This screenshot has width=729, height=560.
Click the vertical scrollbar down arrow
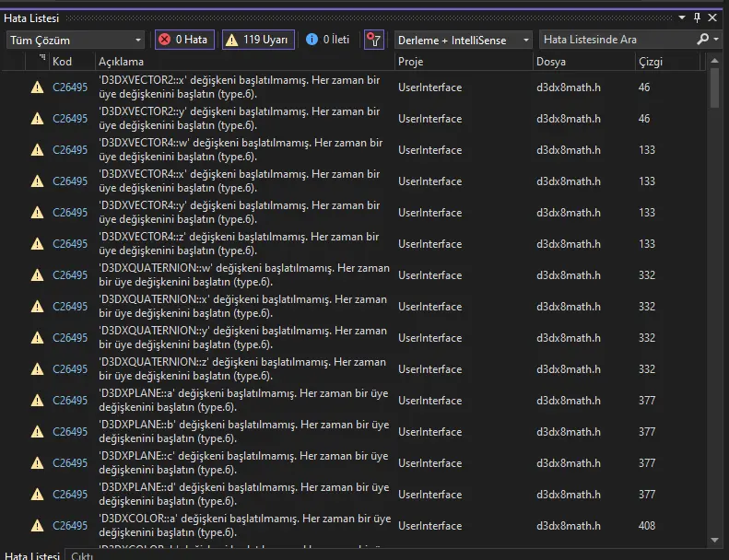[x=715, y=540]
